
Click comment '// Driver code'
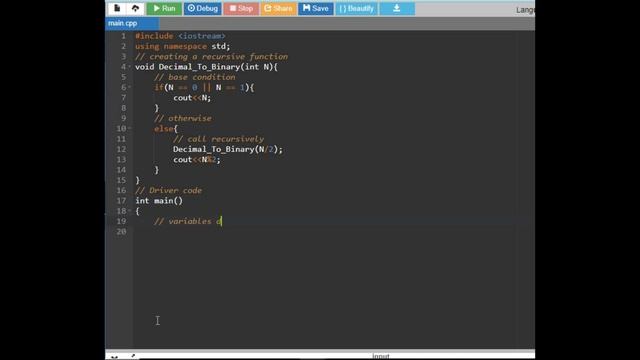click(168, 190)
